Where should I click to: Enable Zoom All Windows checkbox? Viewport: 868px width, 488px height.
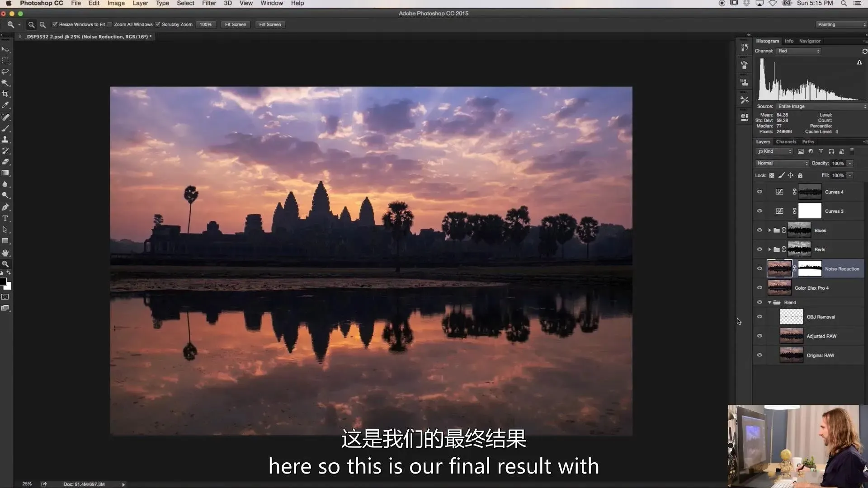coord(110,24)
